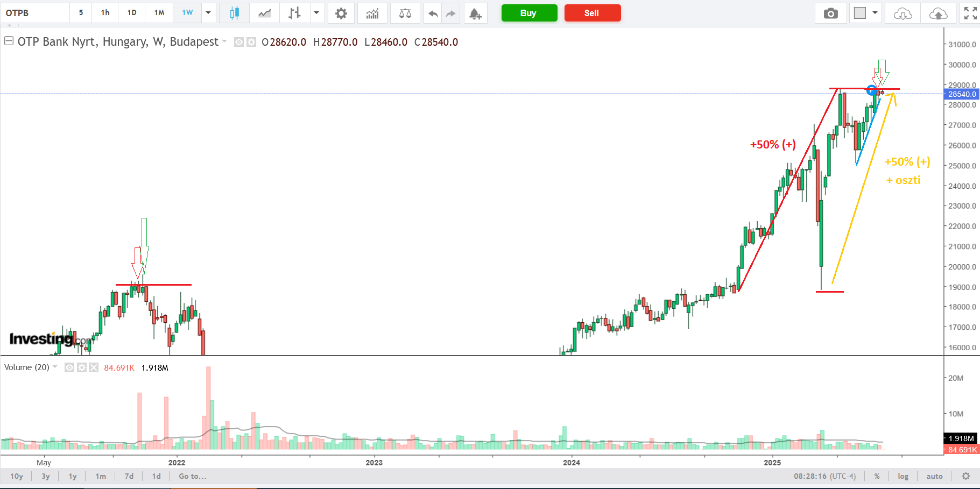
Task: Select the 1h interval
Action: pos(105,13)
